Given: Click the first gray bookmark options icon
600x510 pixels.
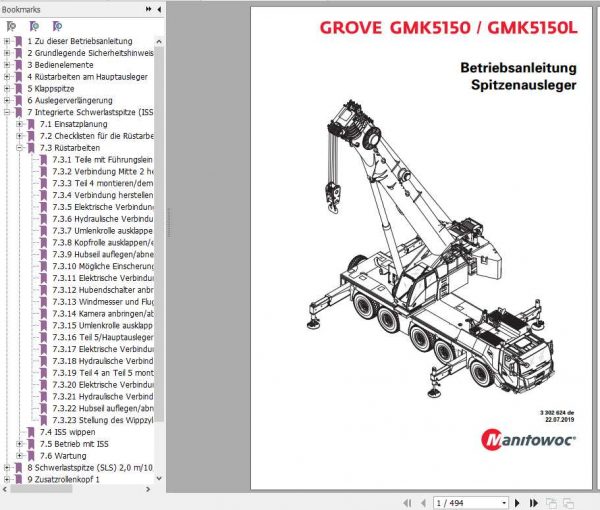Looking at the screenshot, I should click(x=11, y=26).
